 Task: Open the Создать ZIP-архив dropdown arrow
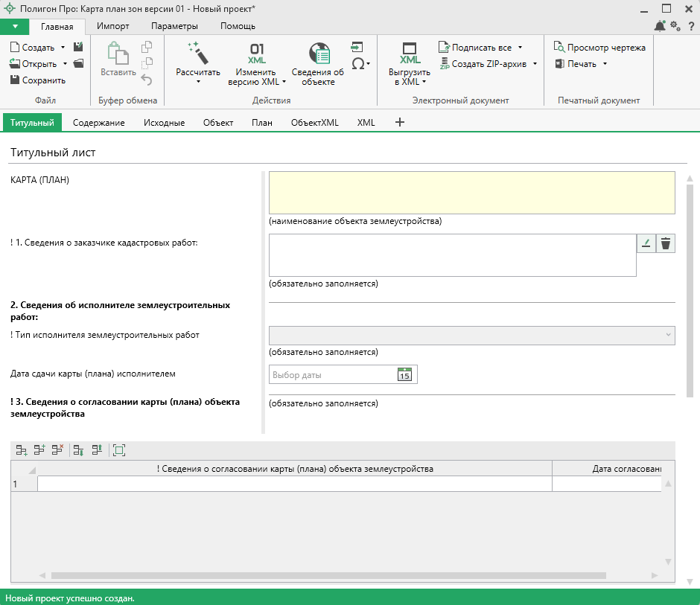[x=535, y=64]
